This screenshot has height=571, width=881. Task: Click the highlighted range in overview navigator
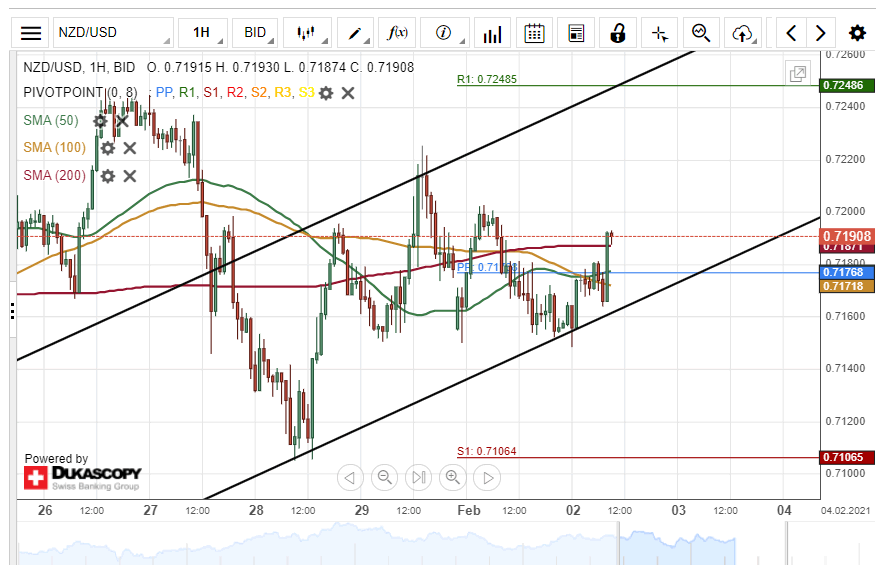point(676,543)
